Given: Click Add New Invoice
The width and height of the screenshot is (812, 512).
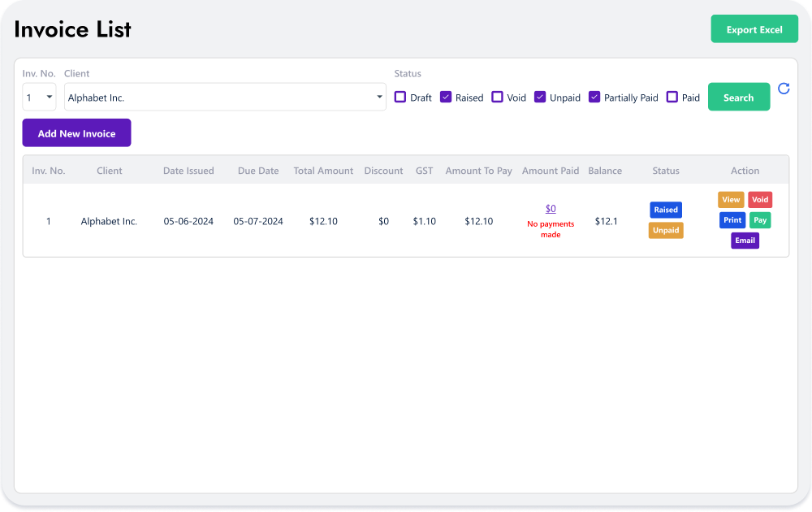Looking at the screenshot, I should click(x=76, y=132).
